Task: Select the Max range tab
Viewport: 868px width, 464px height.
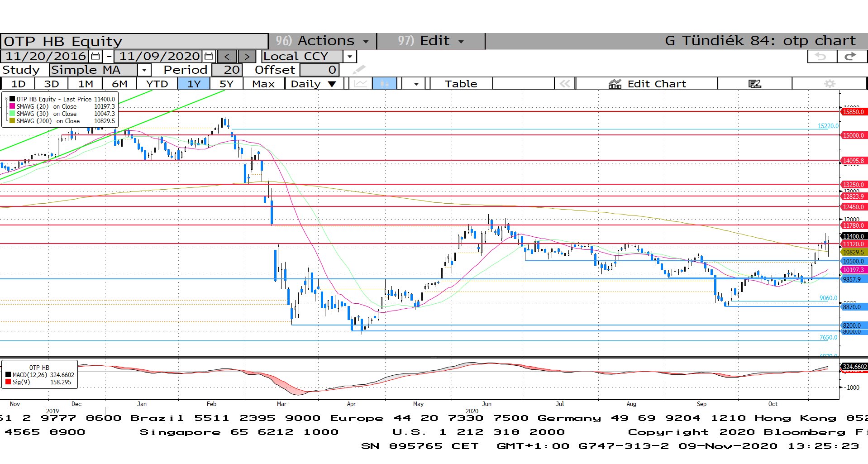Action: tap(263, 84)
